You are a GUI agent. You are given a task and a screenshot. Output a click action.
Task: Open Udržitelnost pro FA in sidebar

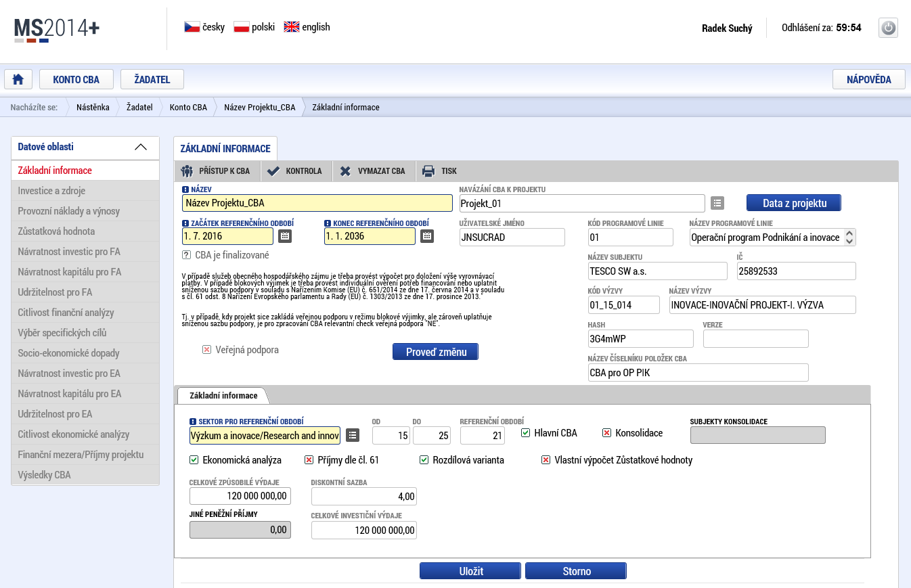coord(85,292)
